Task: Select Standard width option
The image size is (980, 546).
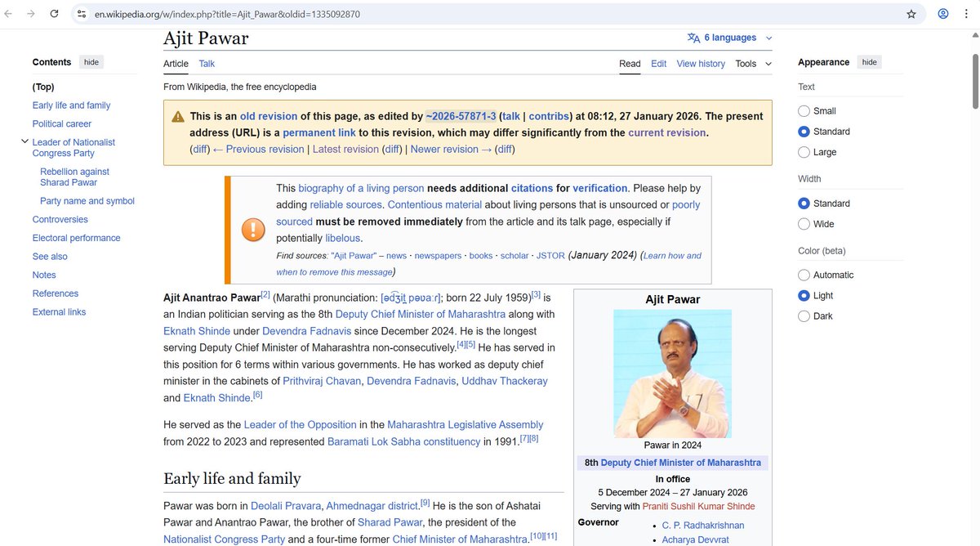Action: [804, 204]
